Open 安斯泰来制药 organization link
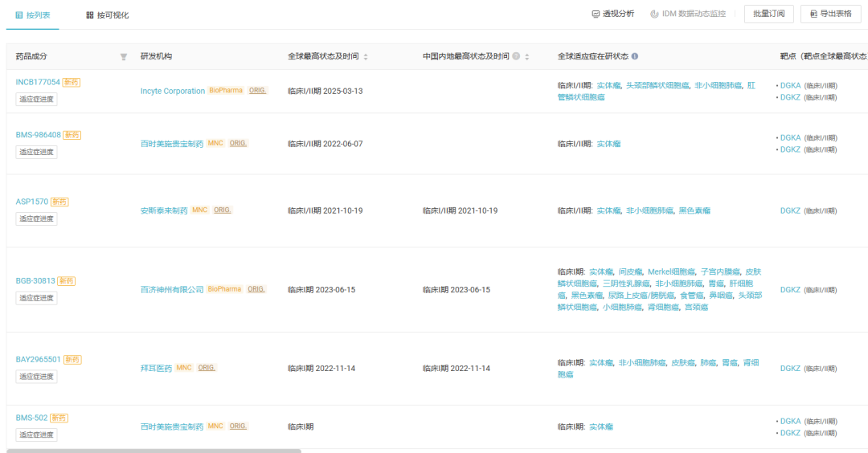Screen dimensions: 868x453 click(164, 210)
